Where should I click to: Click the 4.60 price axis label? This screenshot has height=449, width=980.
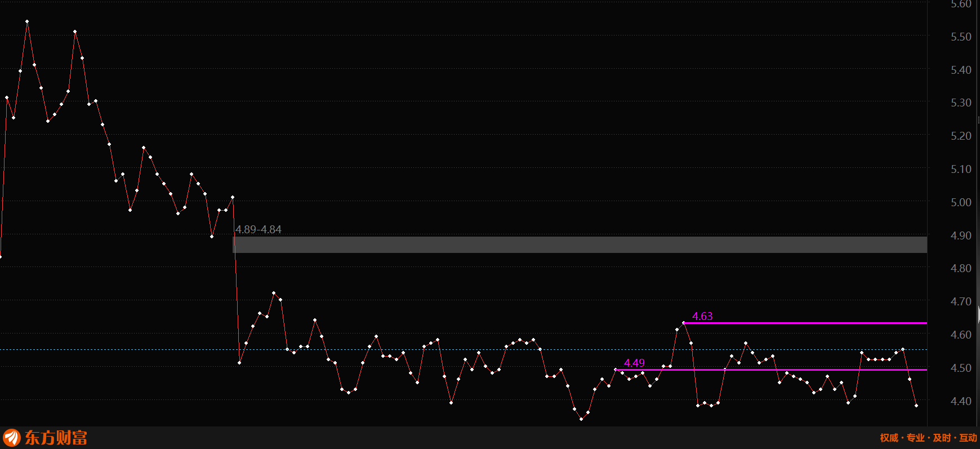click(961, 335)
